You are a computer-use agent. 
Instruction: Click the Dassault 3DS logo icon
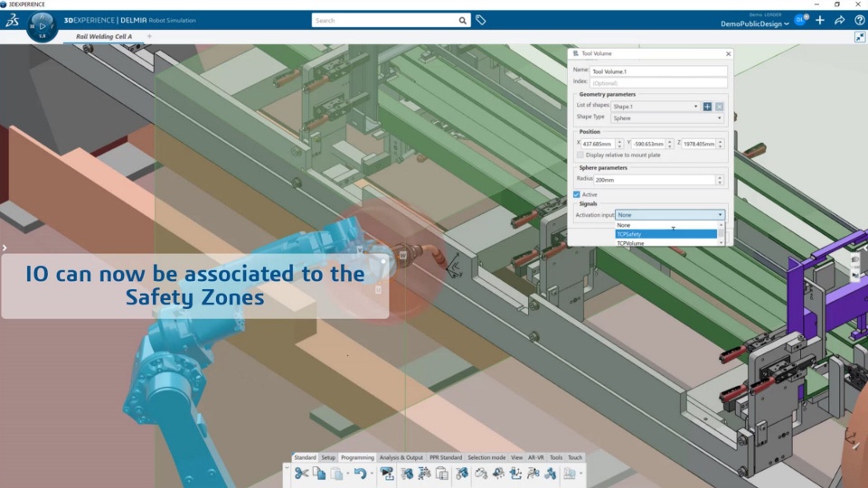12,21
